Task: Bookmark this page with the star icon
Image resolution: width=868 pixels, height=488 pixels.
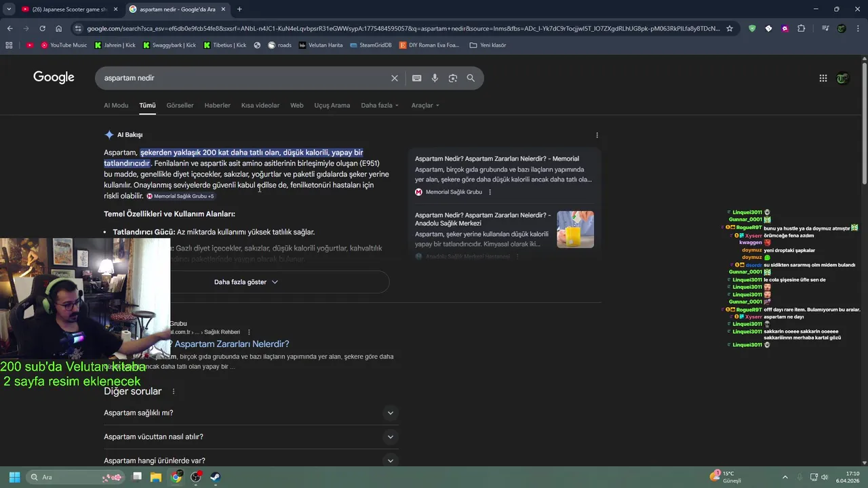Action: coord(730,28)
